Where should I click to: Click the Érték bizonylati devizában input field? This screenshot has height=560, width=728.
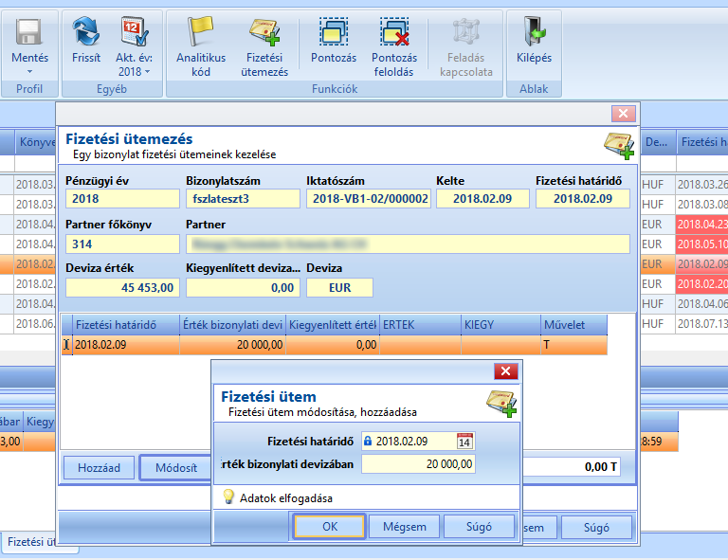click(x=418, y=464)
